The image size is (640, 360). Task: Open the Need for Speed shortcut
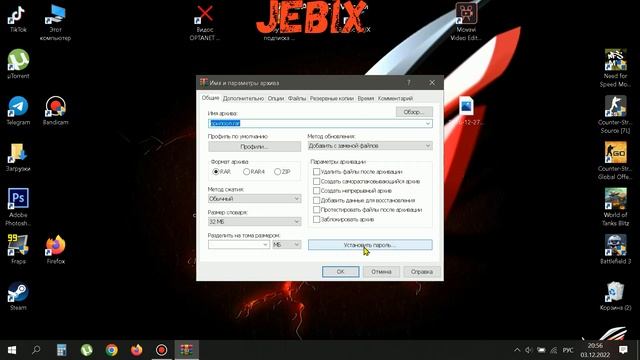pyautogui.click(x=615, y=68)
